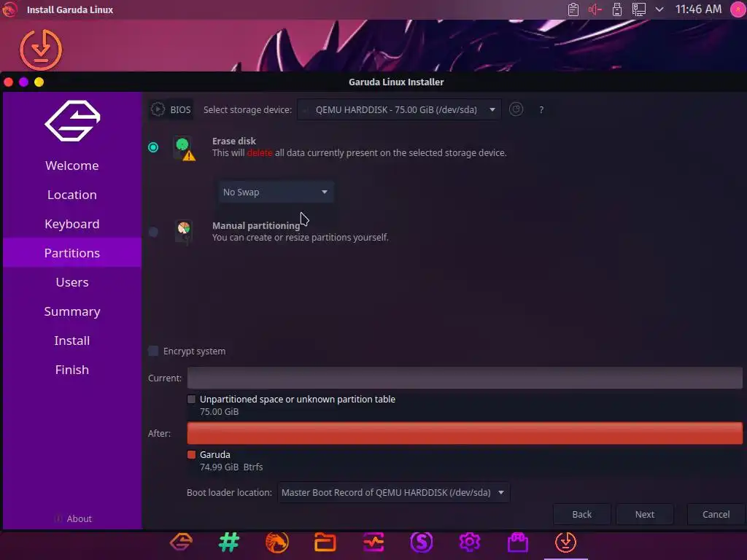This screenshot has width=747, height=560.
Task: Click the Unpartitioned space legend square
Action: tap(192, 399)
